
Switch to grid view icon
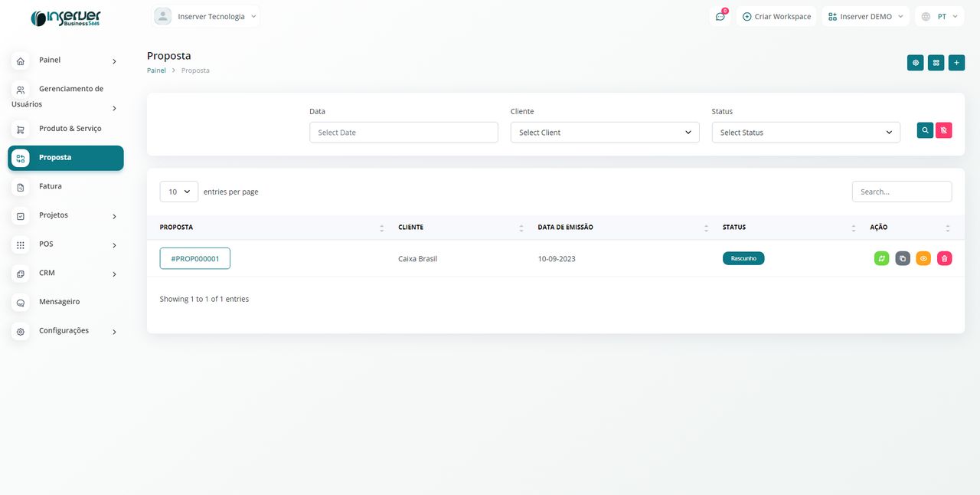pyautogui.click(x=936, y=63)
